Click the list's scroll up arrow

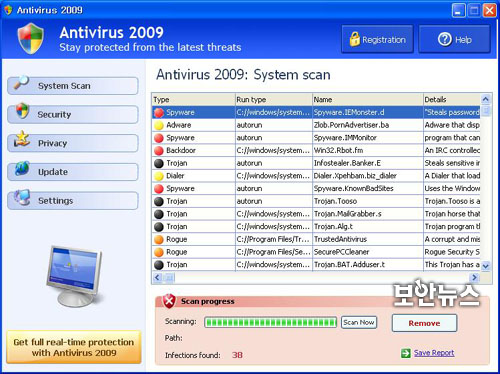pos(486,99)
